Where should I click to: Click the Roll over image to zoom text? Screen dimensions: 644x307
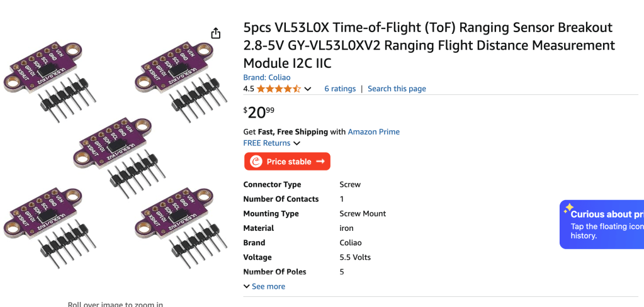(115, 304)
